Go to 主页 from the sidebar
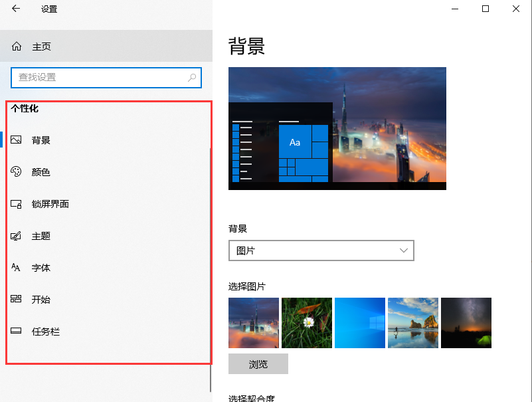 40,46
